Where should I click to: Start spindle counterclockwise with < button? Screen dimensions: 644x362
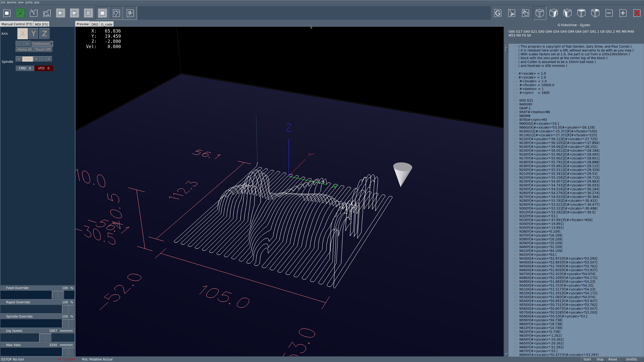19,59
